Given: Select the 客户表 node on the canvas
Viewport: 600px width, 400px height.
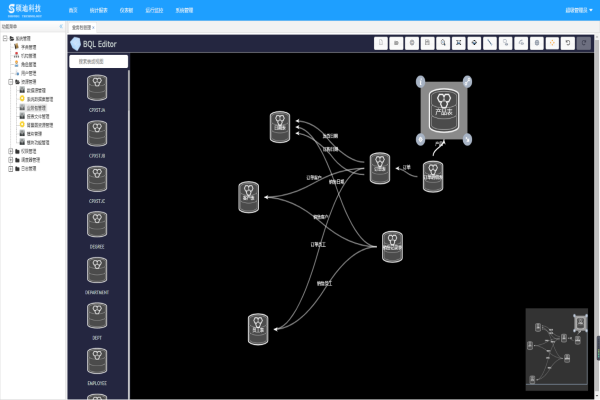Looking at the screenshot, I should point(249,197).
